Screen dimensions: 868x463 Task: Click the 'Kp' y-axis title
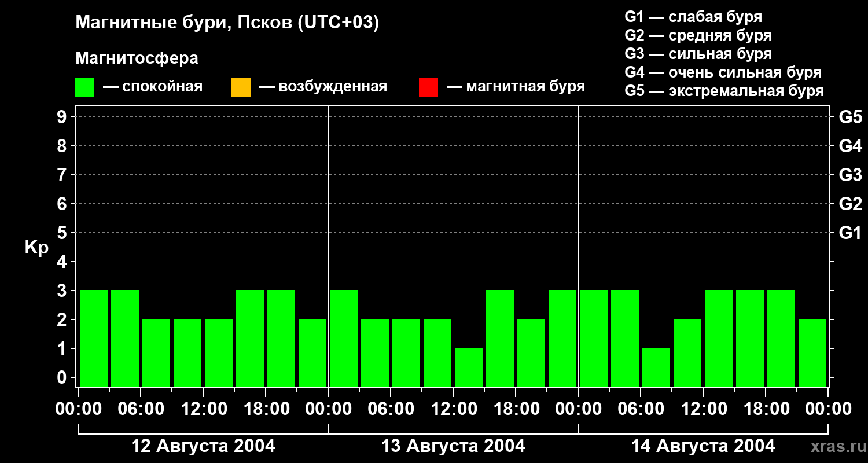36,248
